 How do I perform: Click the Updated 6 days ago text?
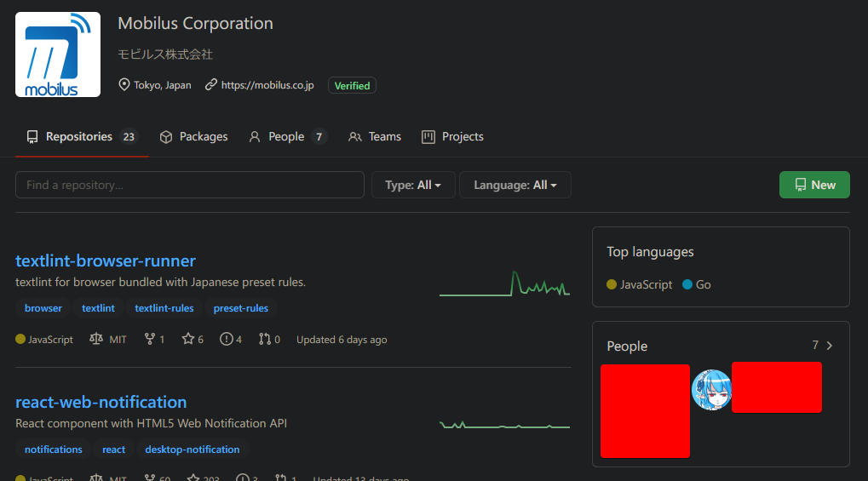point(342,340)
